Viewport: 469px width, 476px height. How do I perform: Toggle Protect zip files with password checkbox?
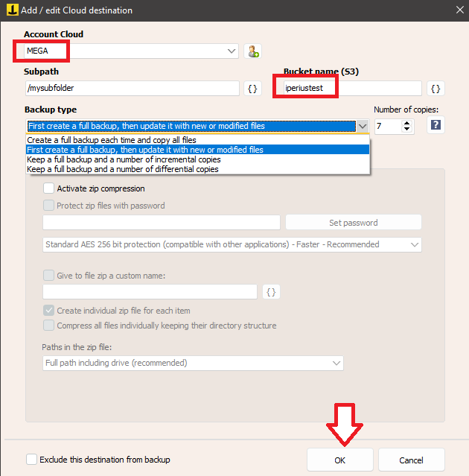(x=49, y=206)
